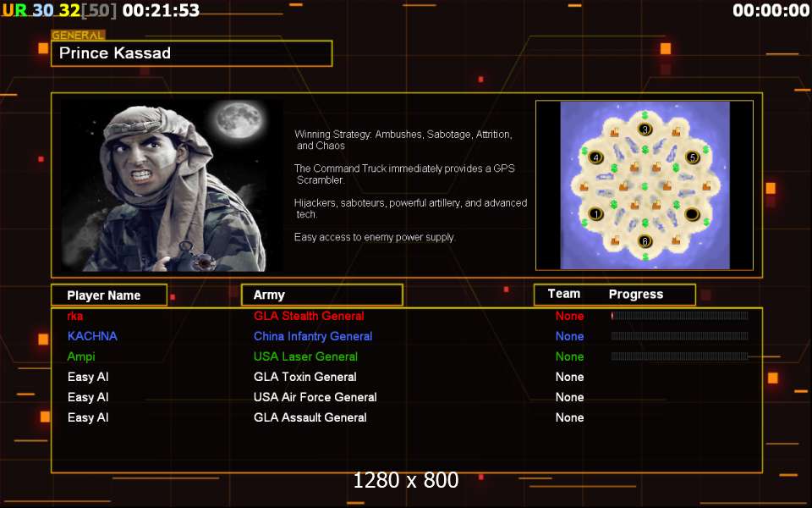
Task: Click the Prince Kassad general name field
Action: point(192,53)
